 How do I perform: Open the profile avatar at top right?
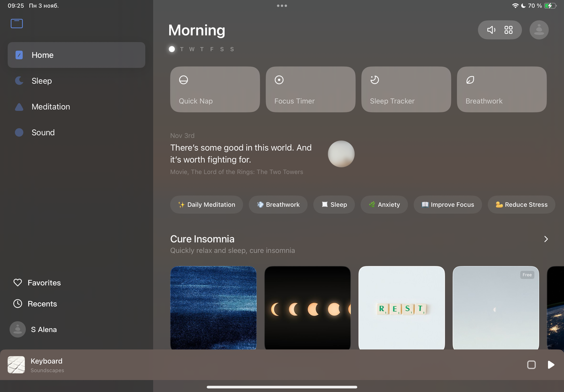[x=539, y=30]
